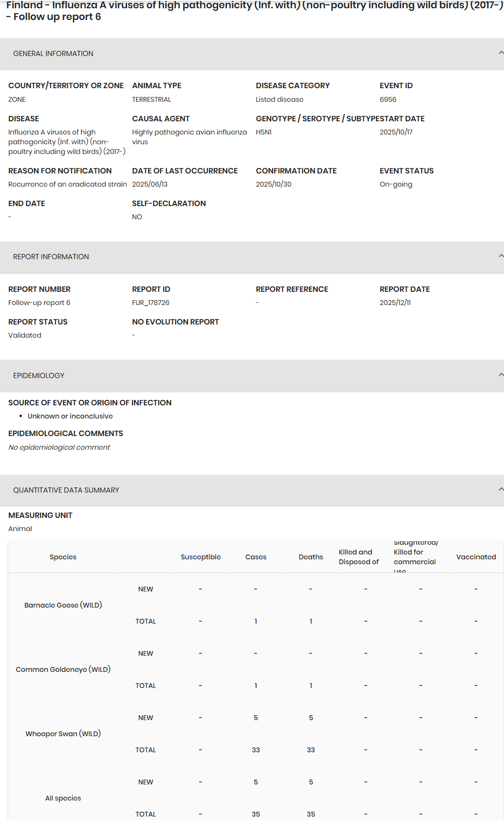Click the Killed and Disposed of header
The width and height of the screenshot is (504, 820).
(x=358, y=557)
